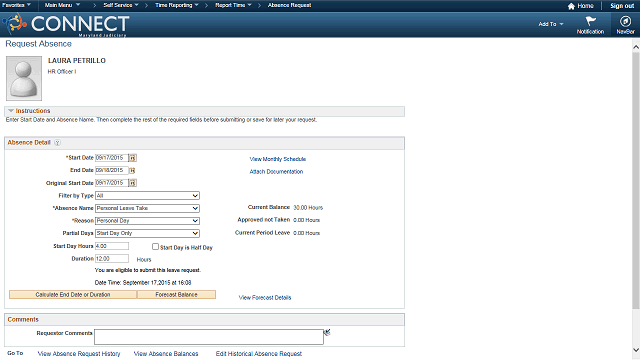
Task: Open View Monthly Schedule link
Action: point(278,159)
